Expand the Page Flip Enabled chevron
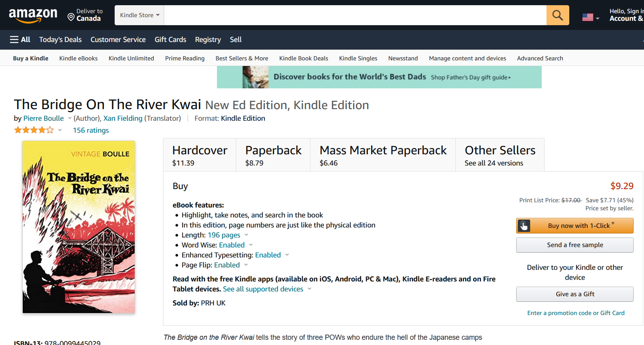The image size is (644, 345). 246,265
